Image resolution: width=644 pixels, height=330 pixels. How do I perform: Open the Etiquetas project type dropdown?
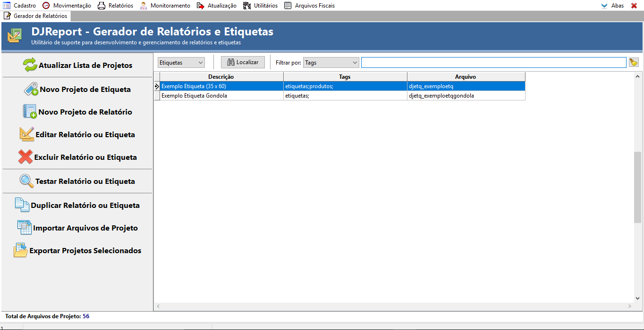181,62
